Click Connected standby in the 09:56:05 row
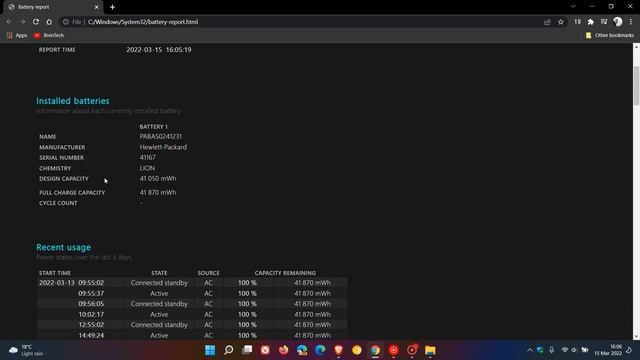Image resolution: width=640 pixels, height=360 pixels. coord(159,304)
